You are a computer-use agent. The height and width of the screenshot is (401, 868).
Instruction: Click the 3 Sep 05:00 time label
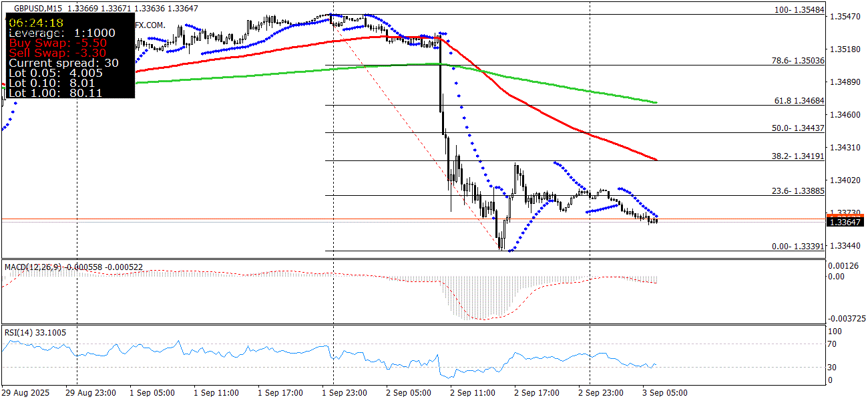[664, 393]
